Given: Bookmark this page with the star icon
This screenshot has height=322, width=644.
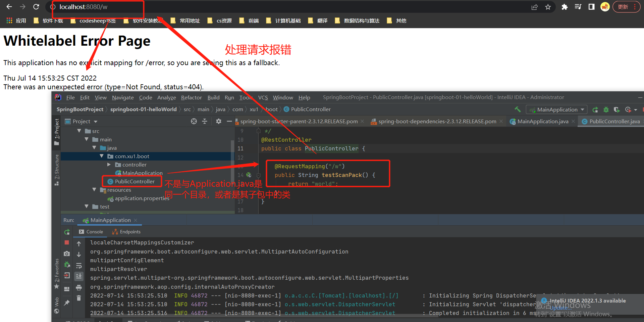Looking at the screenshot, I should tap(548, 7).
